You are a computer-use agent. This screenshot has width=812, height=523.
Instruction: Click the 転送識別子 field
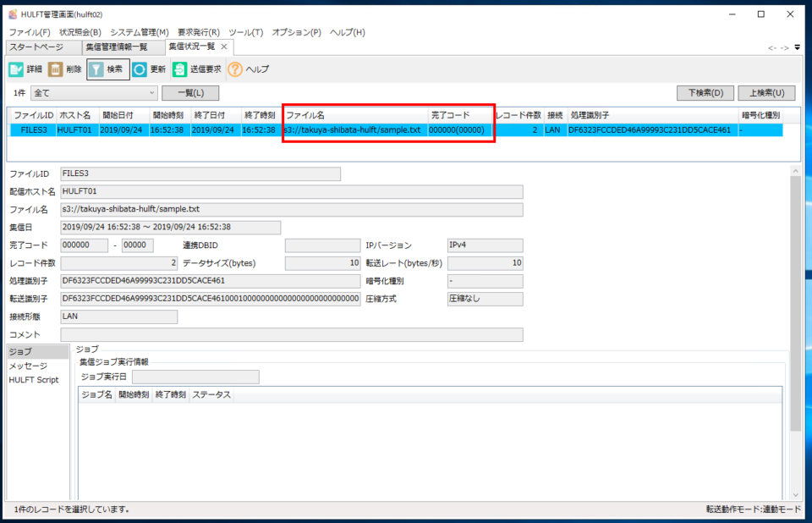click(x=211, y=299)
